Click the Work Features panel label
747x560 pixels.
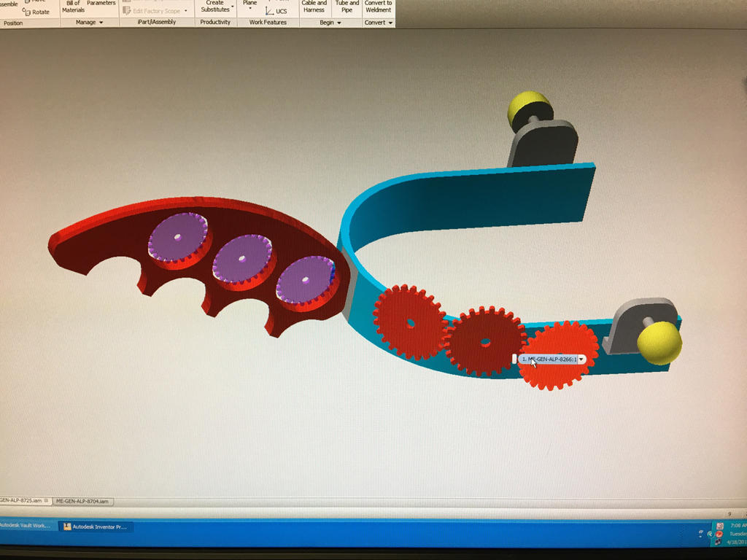pos(268,23)
